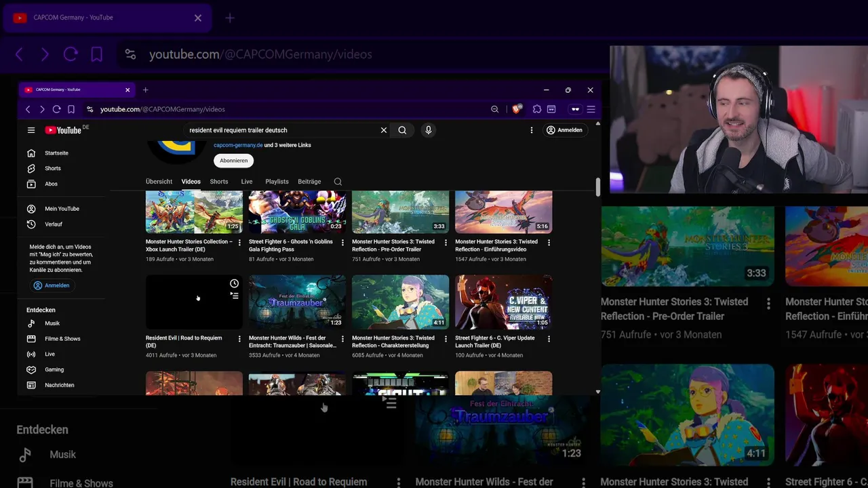Open options menu for Ghosts 'n Goblins video
This screenshot has height=488, width=868.
[x=342, y=243]
